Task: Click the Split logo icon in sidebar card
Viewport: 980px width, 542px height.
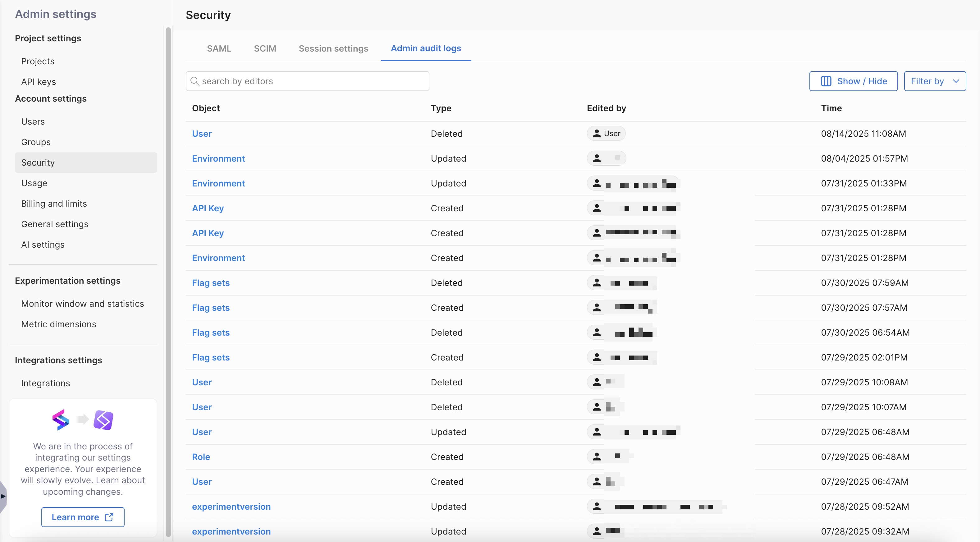Action: (61, 420)
